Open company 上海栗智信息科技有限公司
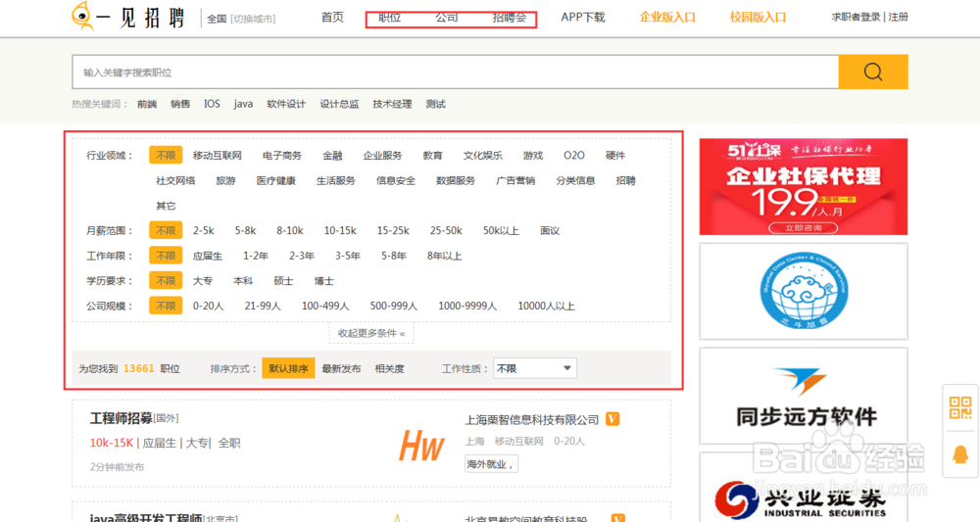The height and width of the screenshot is (522, 980). [532, 419]
